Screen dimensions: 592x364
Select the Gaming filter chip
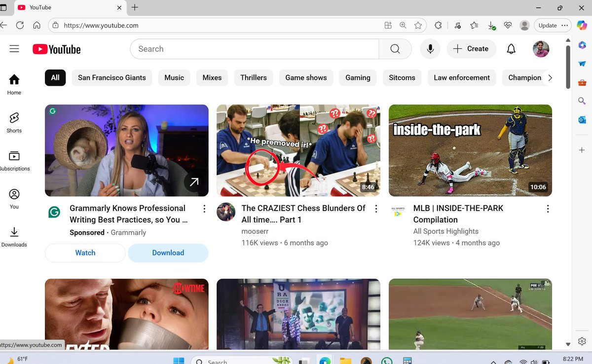pos(358,77)
